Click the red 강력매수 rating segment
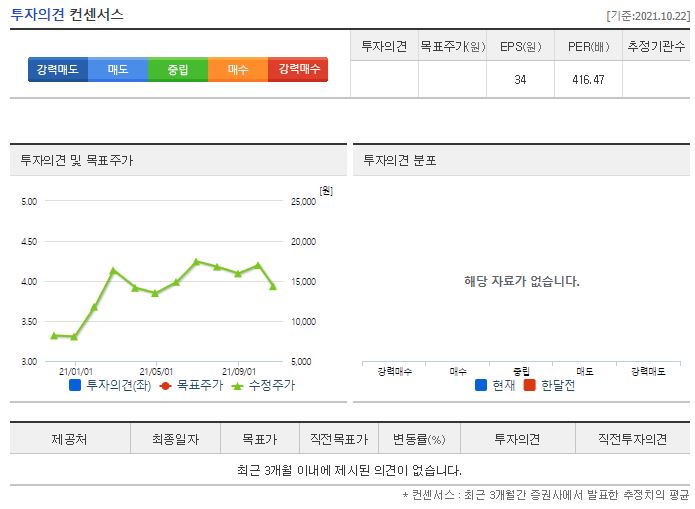 click(x=298, y=70)
